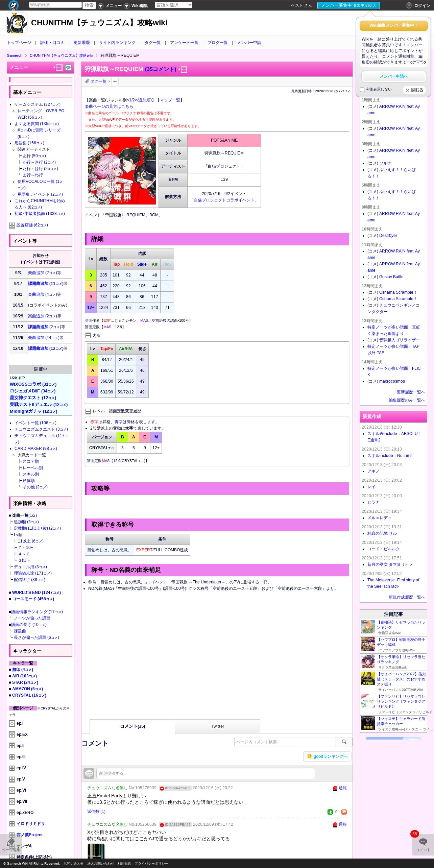Viewport: 434px width, 868px height.
Task: Expand ep.I character list
Action: click(x=12, y=723)
